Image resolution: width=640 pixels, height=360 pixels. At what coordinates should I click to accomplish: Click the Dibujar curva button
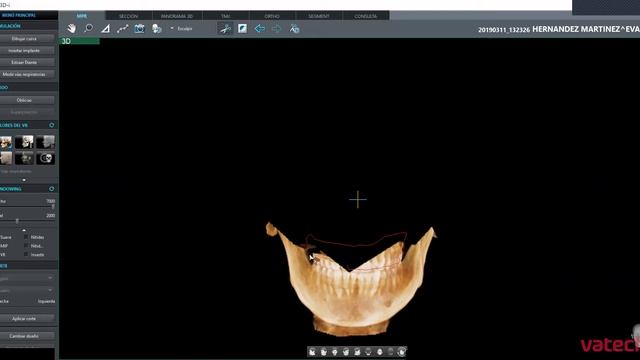click(24, 38)
